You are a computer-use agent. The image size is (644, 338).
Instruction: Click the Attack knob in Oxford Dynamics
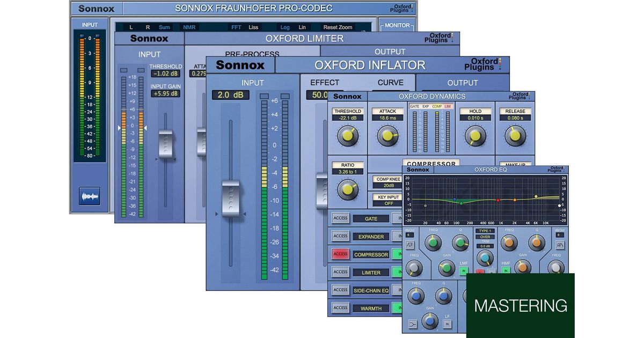click(387, 136)
